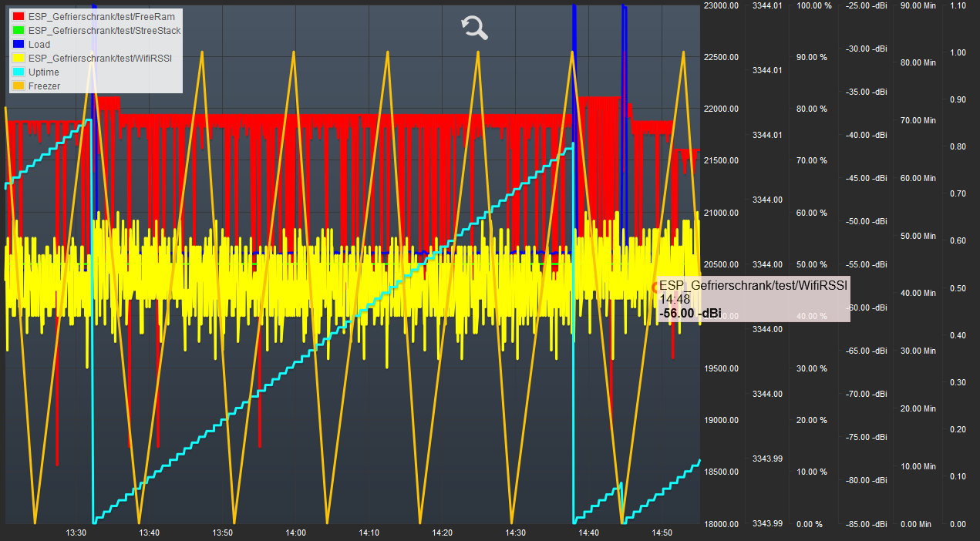Click the -85.00 -dBi axis label

pos(867,524)
